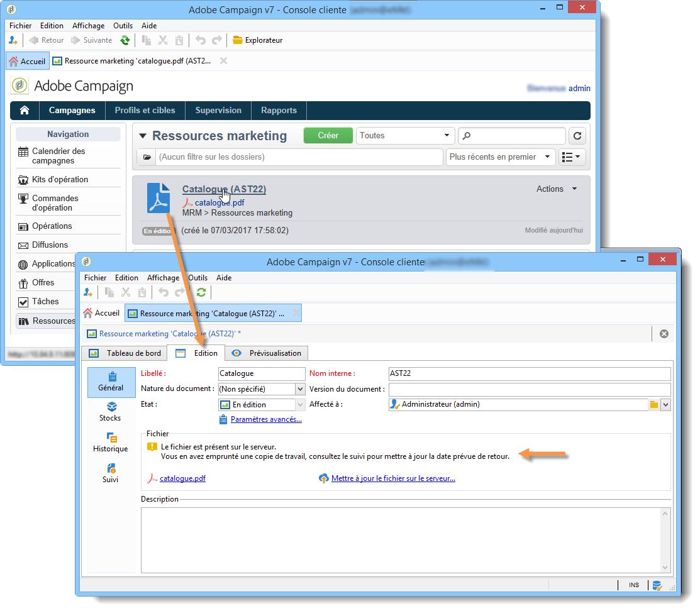Click the user connection icon in back window toolbar

click(x=13, y=40)
